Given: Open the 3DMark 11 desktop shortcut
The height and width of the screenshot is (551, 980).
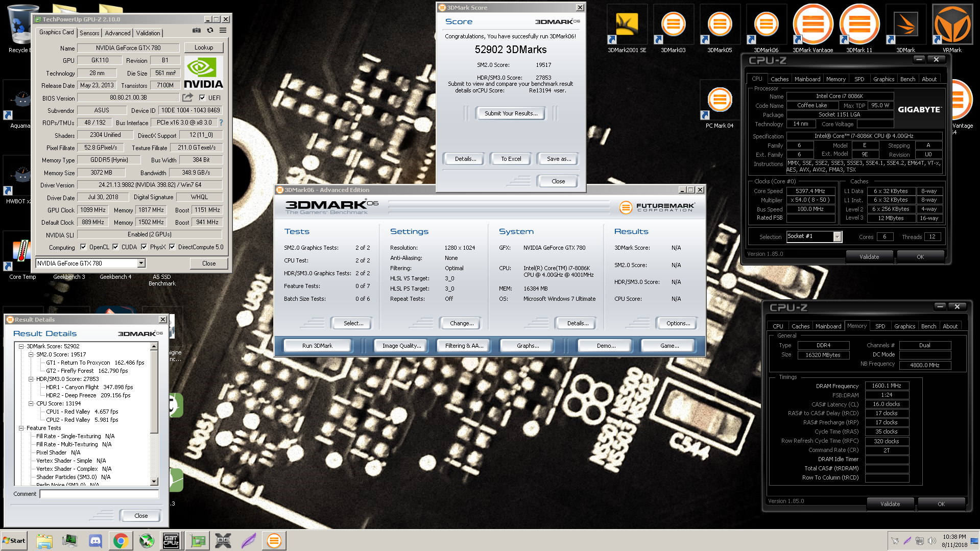Looking at the screenshot, I should (859, 29).
